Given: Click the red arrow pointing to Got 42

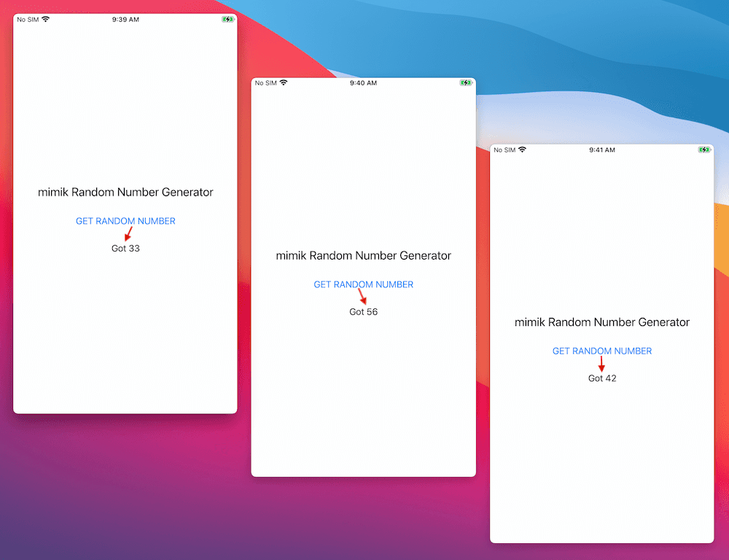Looking at the screenshot, I should [601, 363].
